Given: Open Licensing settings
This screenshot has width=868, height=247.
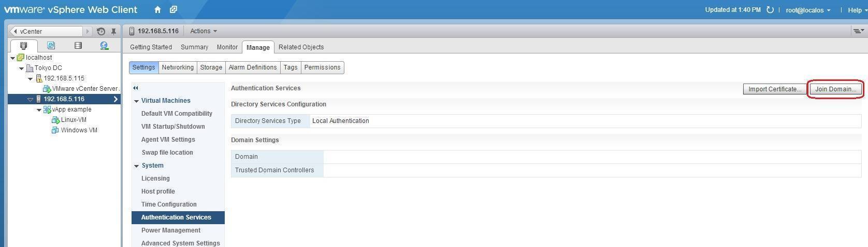Looking at the screenshot, I should pyautogui.click(x=155, y=179).
